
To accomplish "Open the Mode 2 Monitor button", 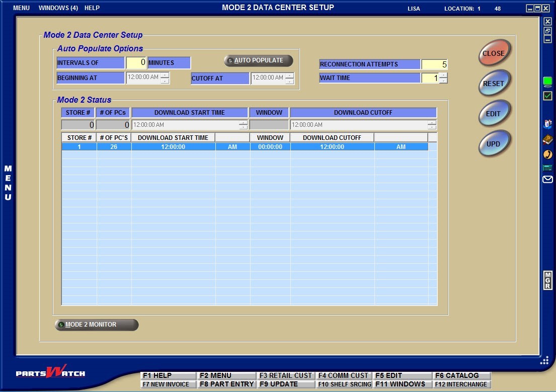I will tap(97, 325).
